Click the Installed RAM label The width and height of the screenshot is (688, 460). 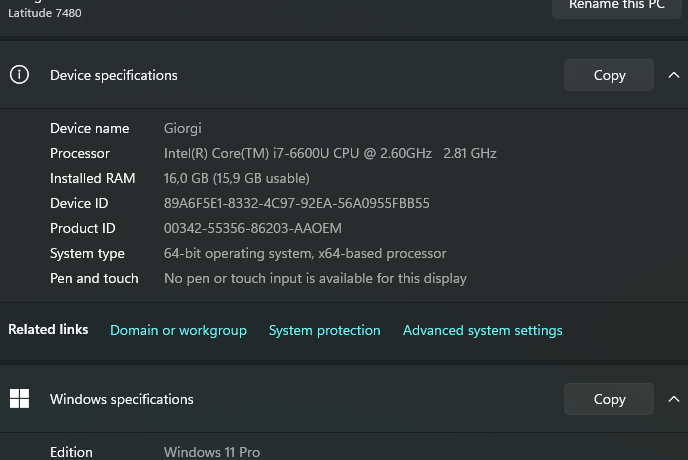point(93,178)
